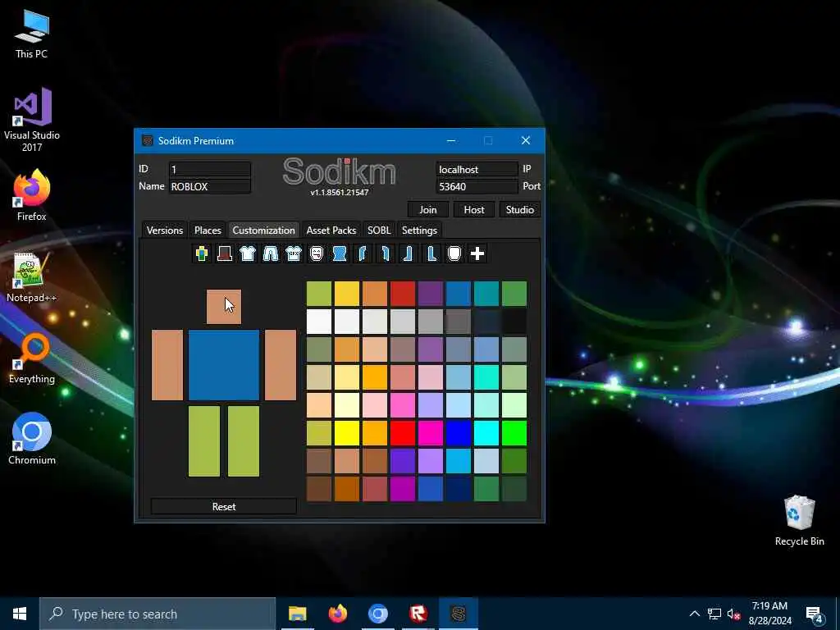The image size is (840, 630).
Task: Switch to the Places tab
Action: pyautogui.click(x=208, y=231)
